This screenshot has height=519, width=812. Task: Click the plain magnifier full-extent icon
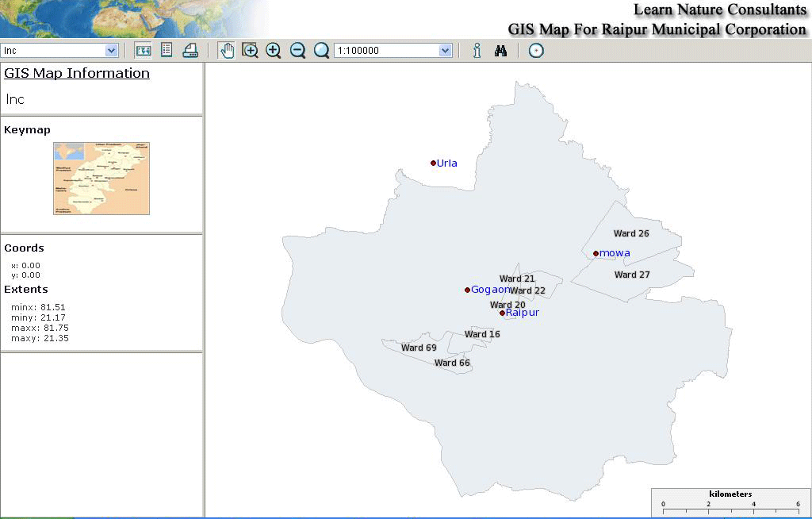[x=321, y=50]
